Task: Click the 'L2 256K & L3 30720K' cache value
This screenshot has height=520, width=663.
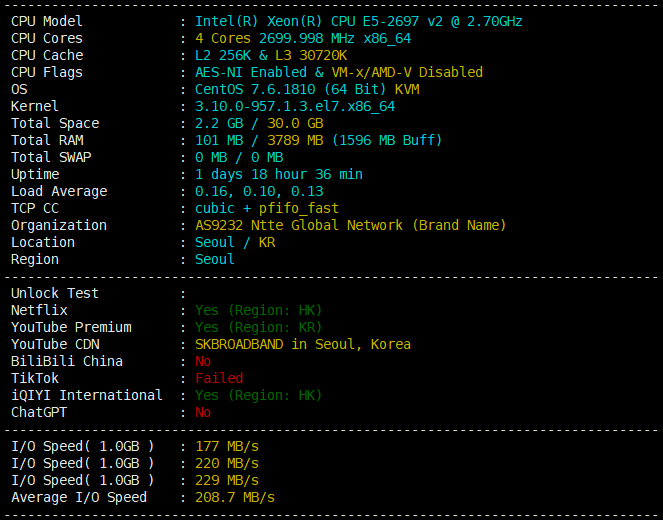Action: (x=271, y=55)
